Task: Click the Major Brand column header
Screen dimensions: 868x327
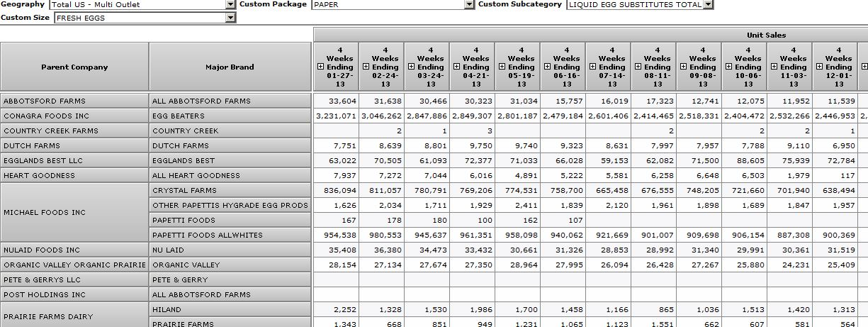Action: (x=230, y=67)
